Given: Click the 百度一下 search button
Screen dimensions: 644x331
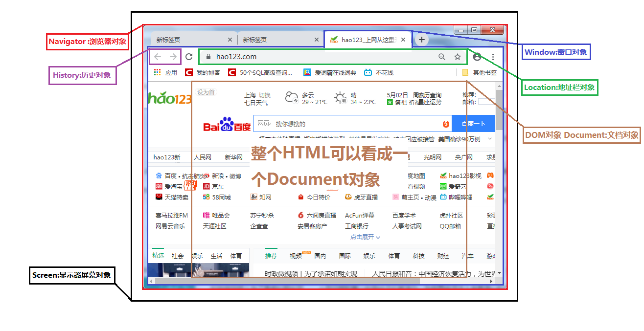Looking at the screenshot, I should point(473,123).
